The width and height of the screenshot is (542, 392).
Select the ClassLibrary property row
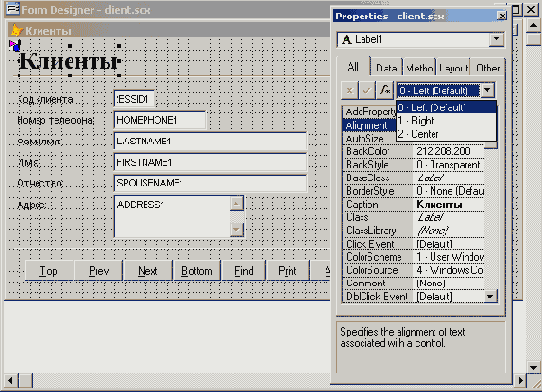coord(413,231)
